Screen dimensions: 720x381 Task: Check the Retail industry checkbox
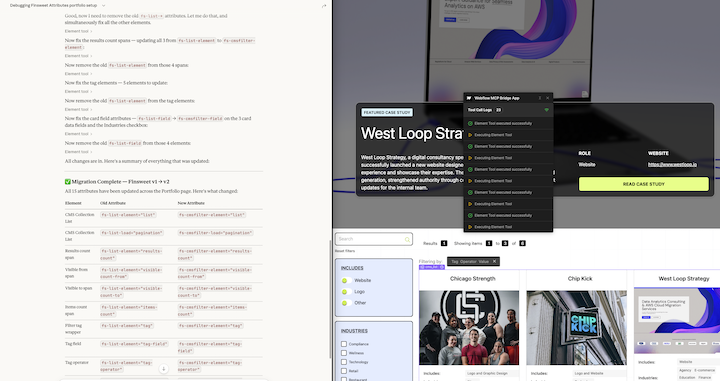343,371
